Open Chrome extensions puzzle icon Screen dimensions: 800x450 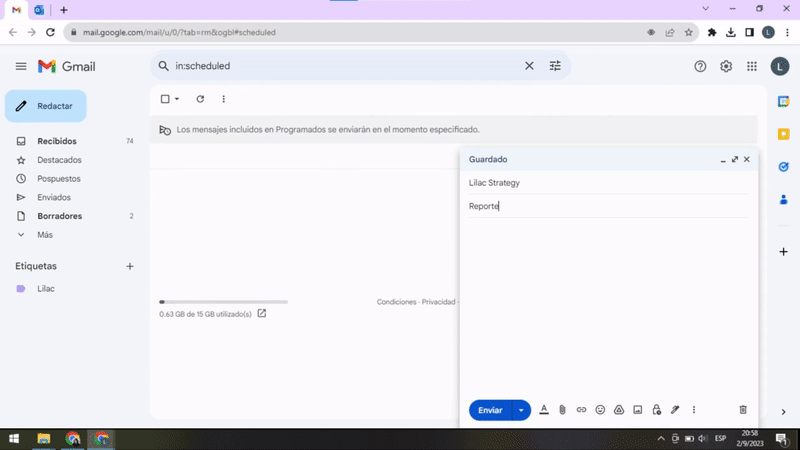pyautogui.click(x=712, y=32)
